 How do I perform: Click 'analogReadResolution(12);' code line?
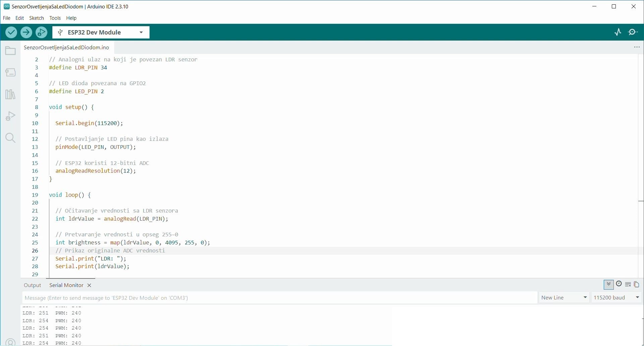point(96,171)
